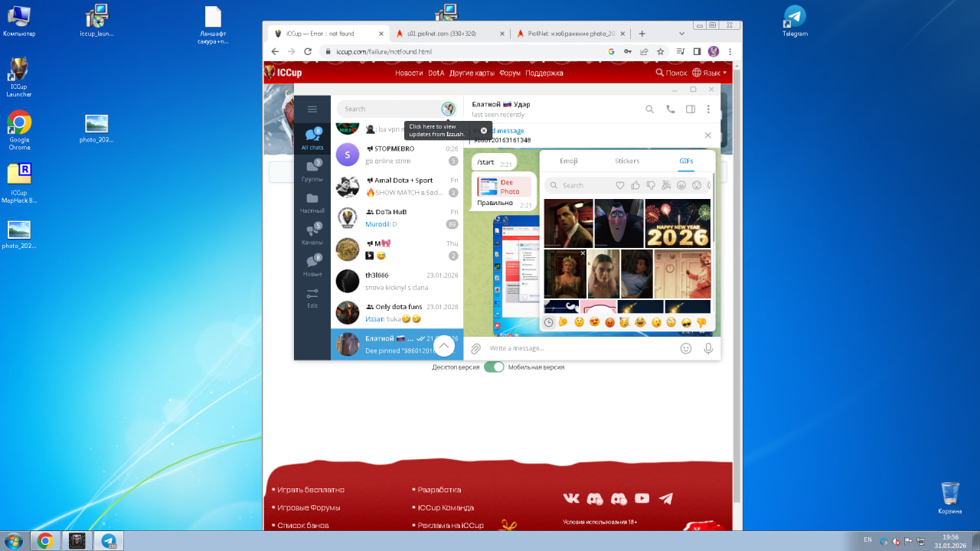Open Telegram from the taskbar
This screenshot has height=551, width=980.
coord(109,541)
